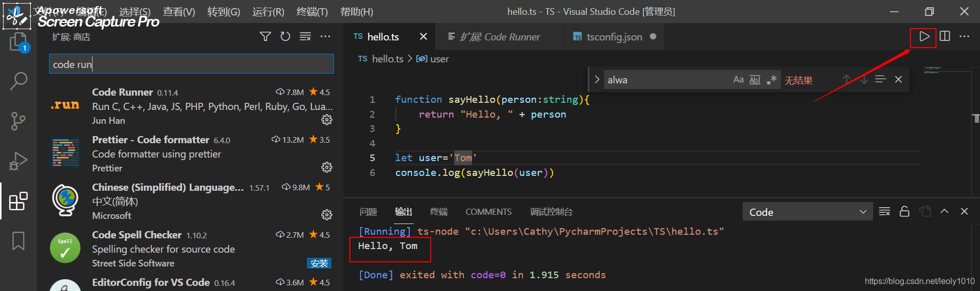Go to next find match arrow
Viewport: 980px width, 291px height.
click(864, 79)
